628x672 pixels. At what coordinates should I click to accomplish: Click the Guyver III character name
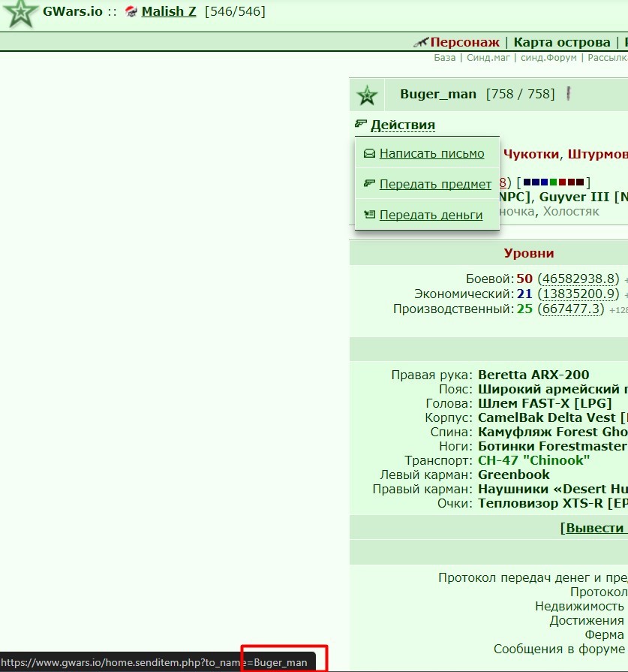click(574, 197)
